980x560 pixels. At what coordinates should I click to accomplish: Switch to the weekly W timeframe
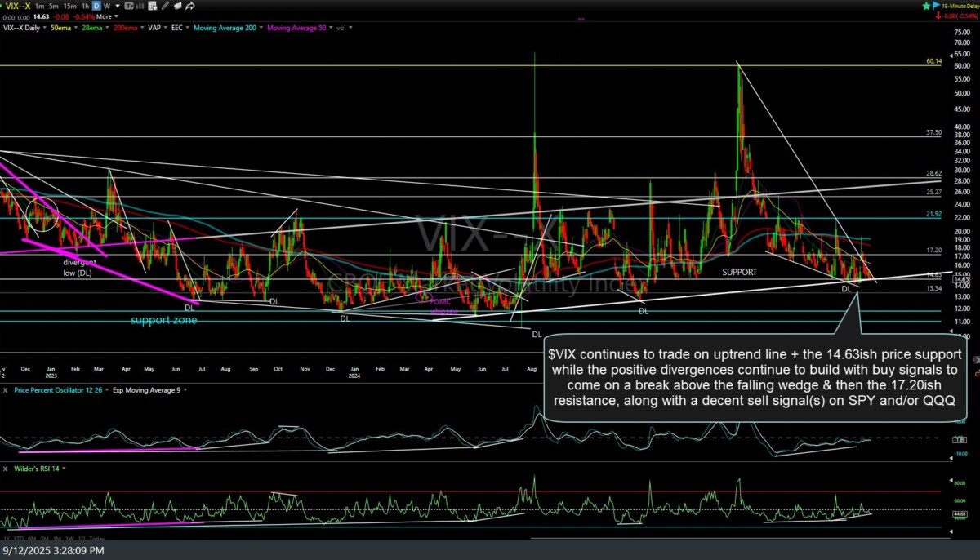point(109,7)
